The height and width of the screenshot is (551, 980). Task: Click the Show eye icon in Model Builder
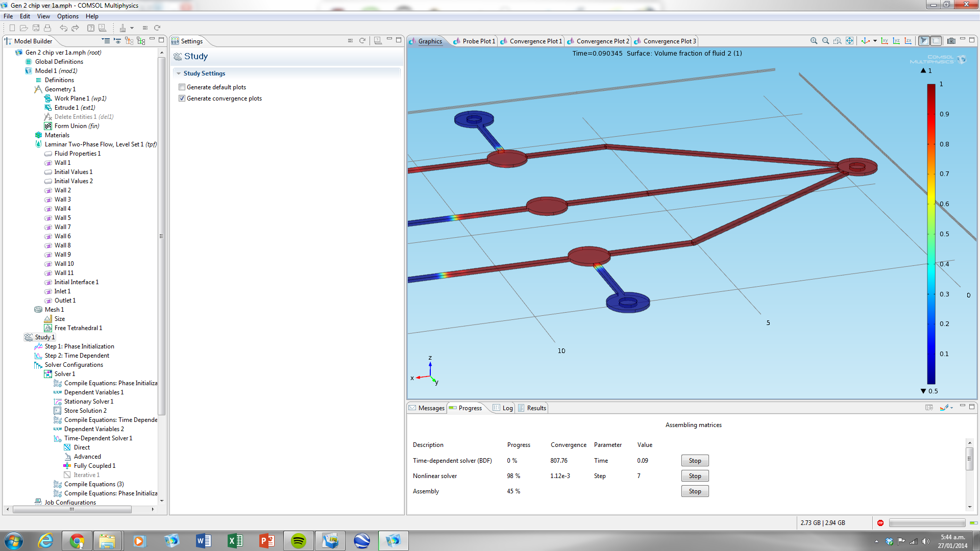coord(117,41)
